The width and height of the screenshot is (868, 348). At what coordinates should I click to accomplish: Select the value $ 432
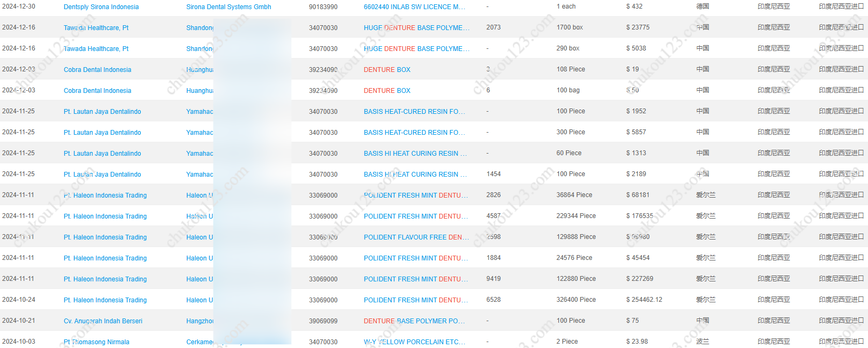point(634,6)
